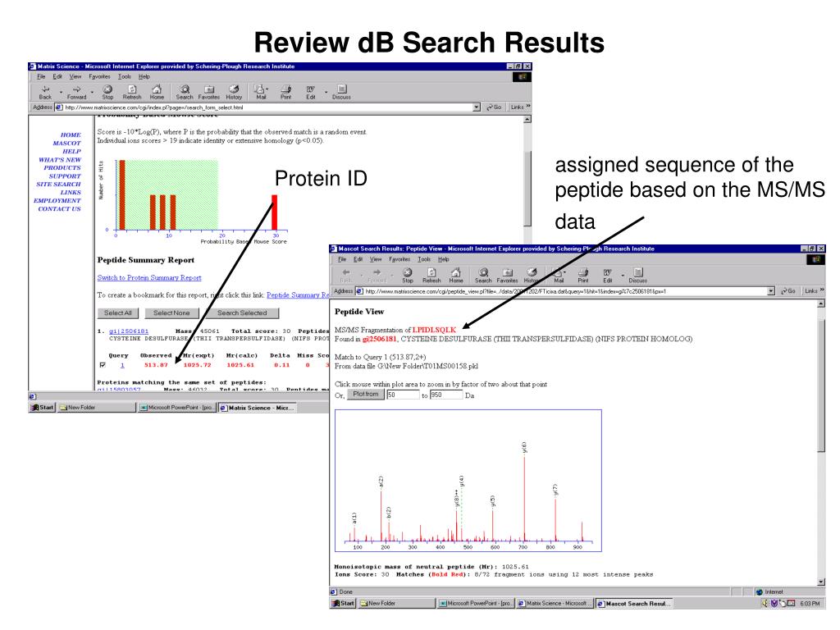Image resolution: width=840 pixels, height=630 pixels.
Task: Open New Folder item on lower taskbar
Action: 397,603
